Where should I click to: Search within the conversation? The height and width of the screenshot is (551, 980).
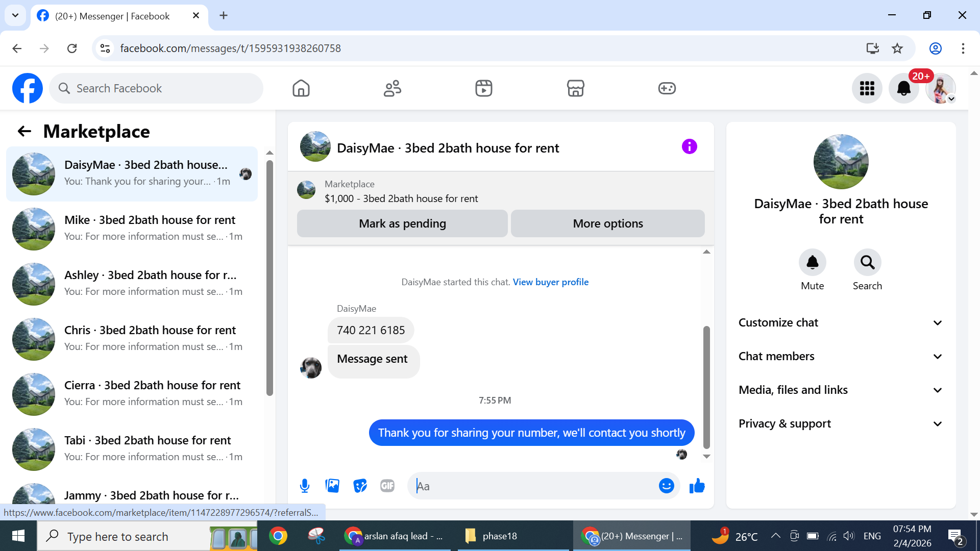click(x=867, y=263)
